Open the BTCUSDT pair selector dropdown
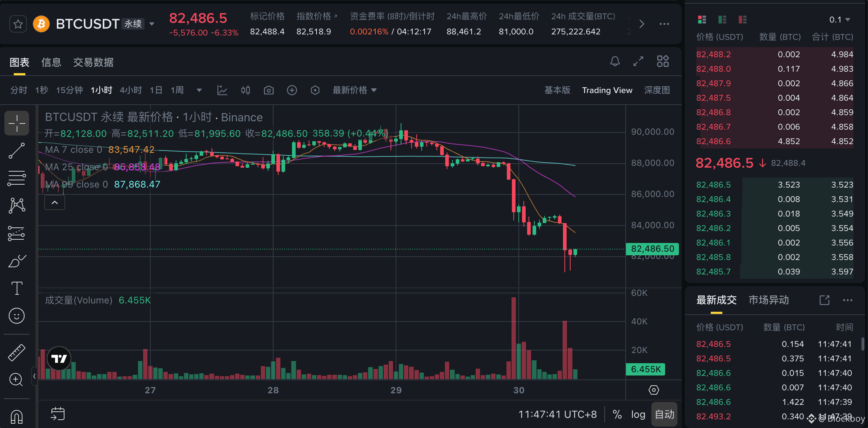Viewport: 868px width, 428px height. pyautogui.click(x=152, y=24)
